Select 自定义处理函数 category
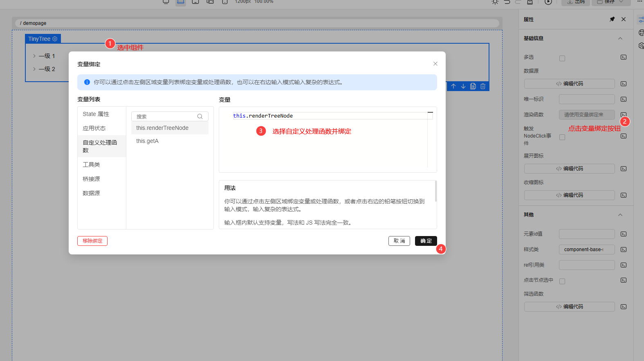The width and height of the screenshot is (644, 361). point(102,146)
